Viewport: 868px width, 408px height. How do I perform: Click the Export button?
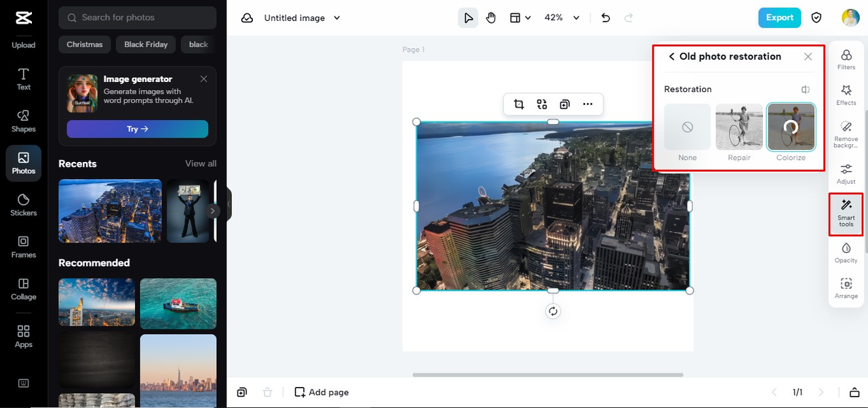click(779, 18)
